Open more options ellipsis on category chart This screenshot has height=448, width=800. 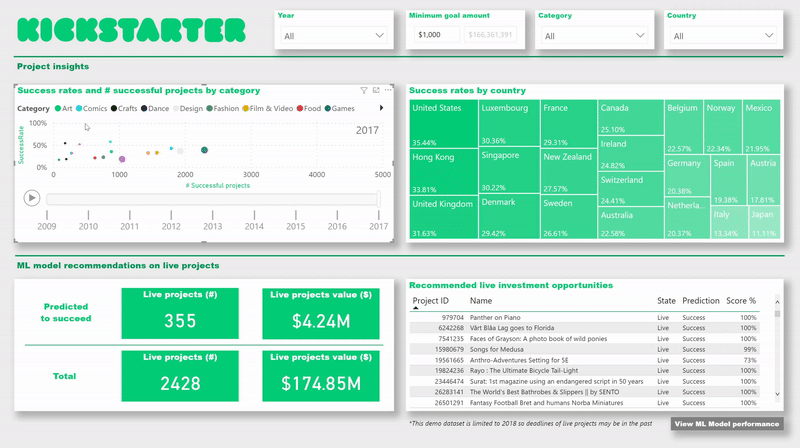pyautogui.click(x=388, y=90)
